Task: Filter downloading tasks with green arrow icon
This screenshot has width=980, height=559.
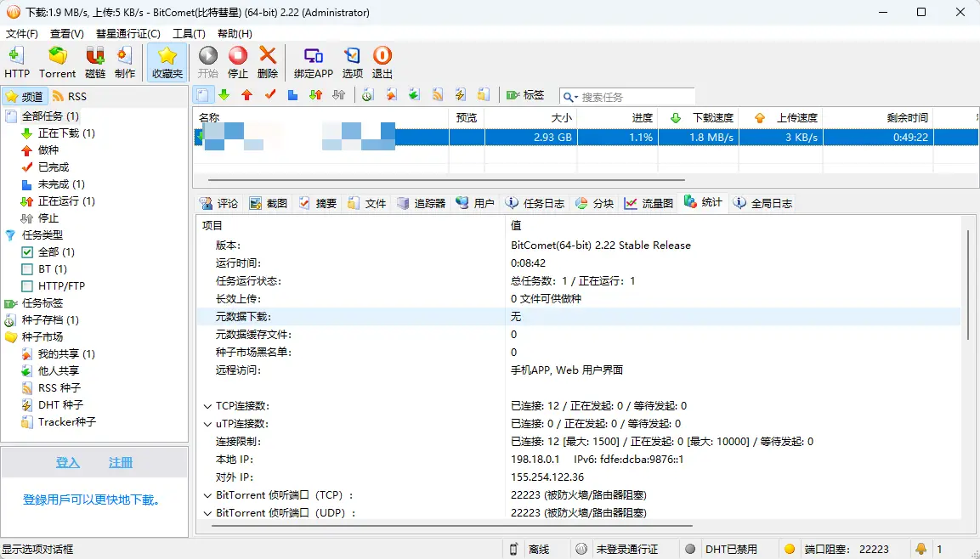Action: 224,95
